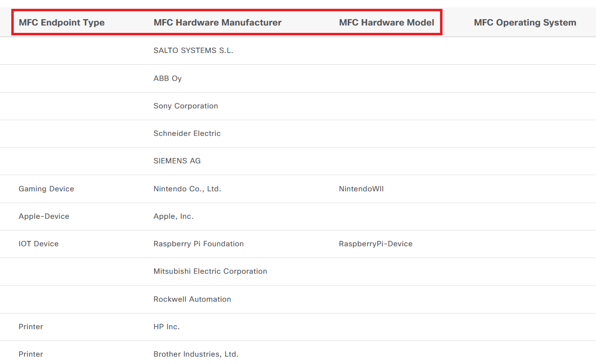Select the SIEMENS AG manufacturer entry
Viewport: 596px width, 364px height.
coord(177,161)
